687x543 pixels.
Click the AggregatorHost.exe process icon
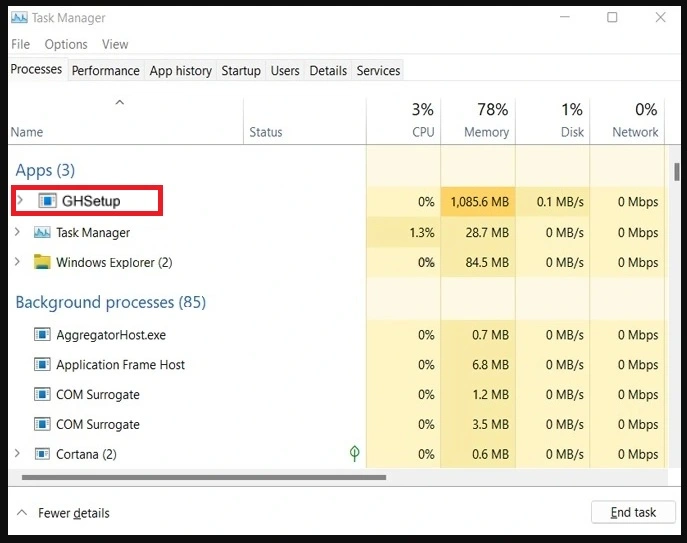[x=42, y=335]
